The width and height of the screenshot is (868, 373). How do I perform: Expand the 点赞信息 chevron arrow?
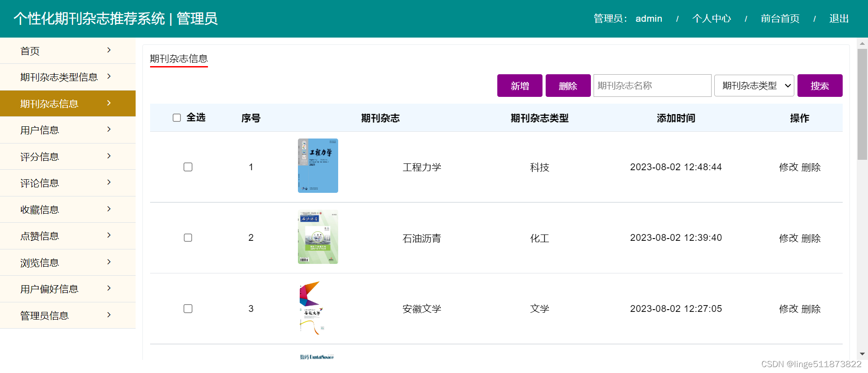pos(109,235)
